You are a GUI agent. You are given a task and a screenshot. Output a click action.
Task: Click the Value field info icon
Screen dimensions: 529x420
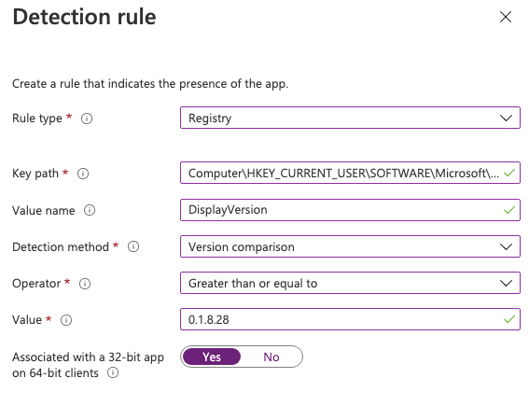pyautogui.click(x=66, y=320)
